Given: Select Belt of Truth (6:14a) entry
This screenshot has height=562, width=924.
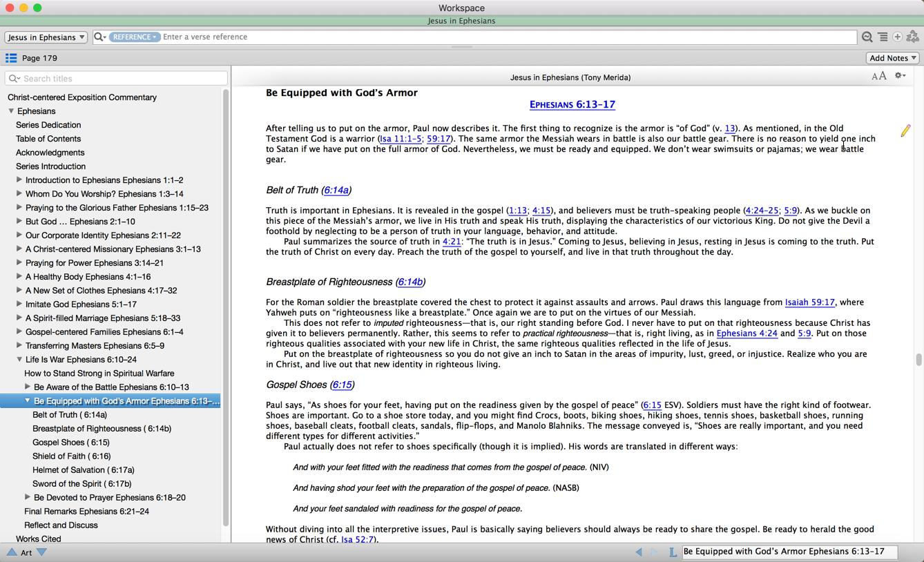Looking at the screenshot, I should click(70, 415).
